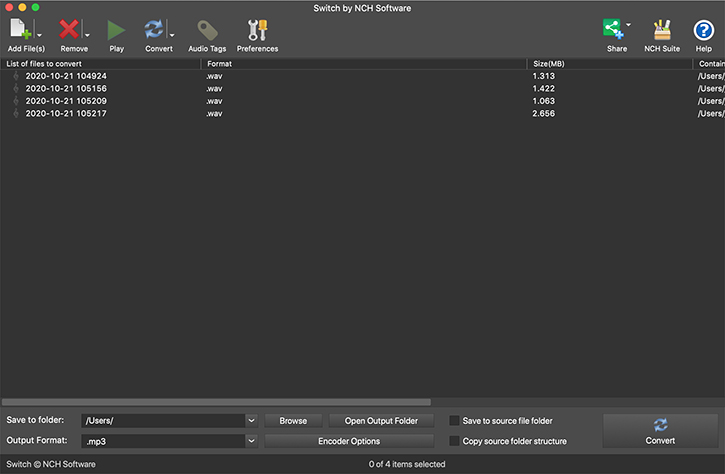Click the audio icon beside 2020-10-21 105156
This screenshot has width=725, height=474.
16,88
